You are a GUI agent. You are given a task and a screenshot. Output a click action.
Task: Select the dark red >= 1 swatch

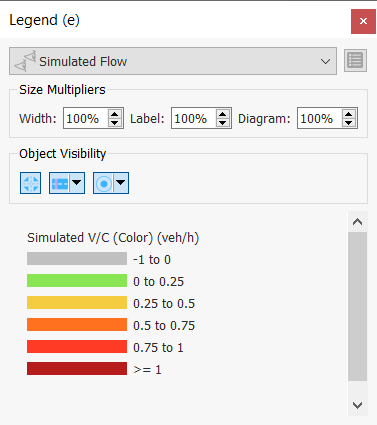[x=77, y=369]
